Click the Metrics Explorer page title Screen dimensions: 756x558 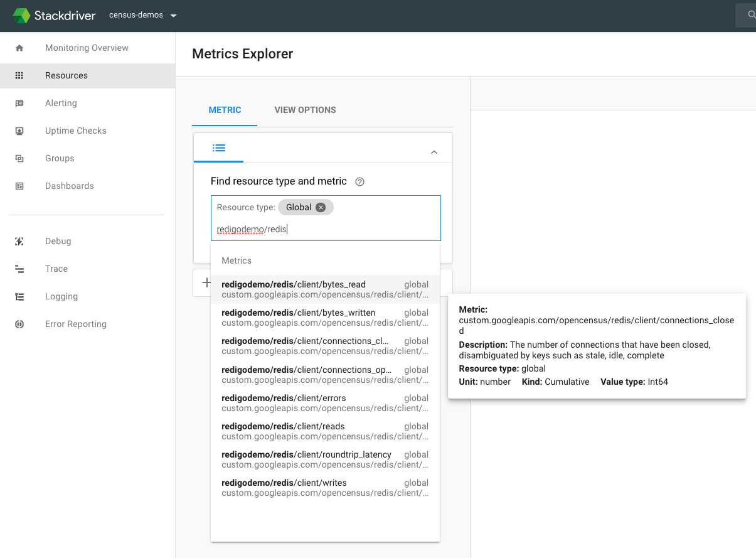click(x=243, y=54)
